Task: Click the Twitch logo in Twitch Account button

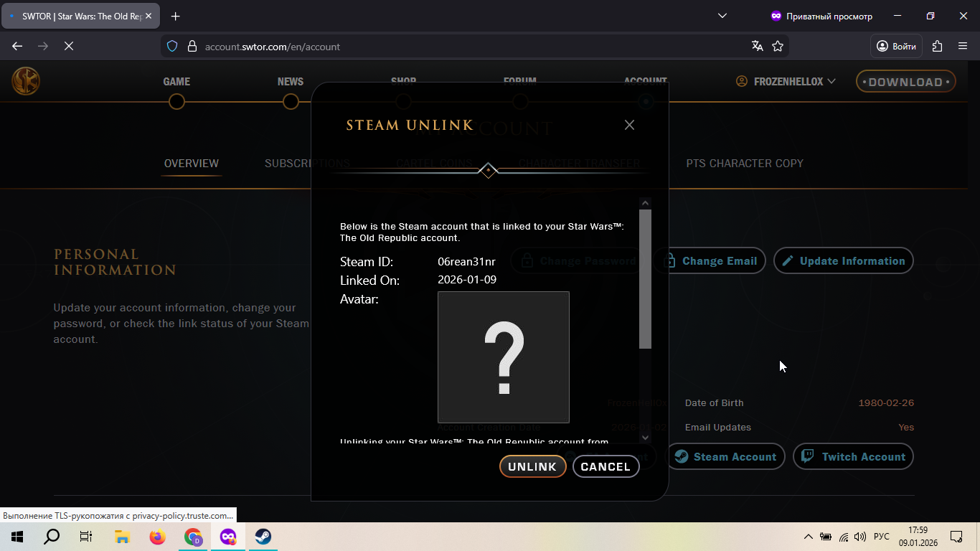Action: point(808,456)
